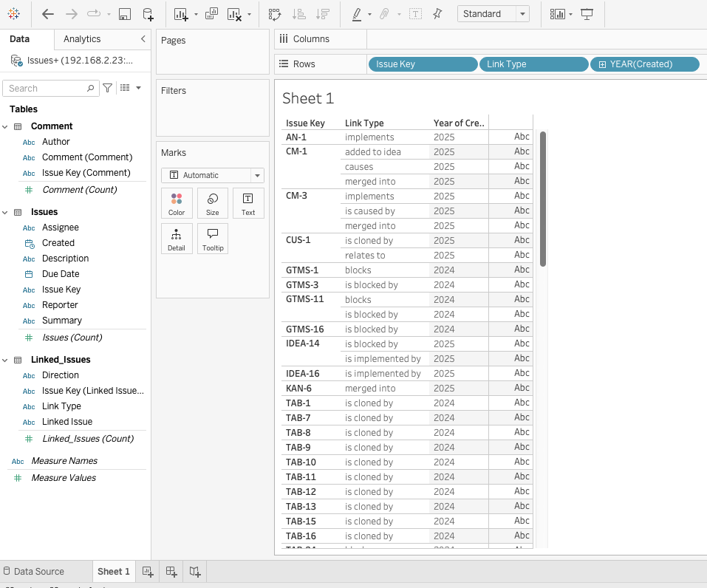Viewport: 707px width, 588px height.
Task: Select the Link Type pill on Rows
Action: click(x=534, y=64)
